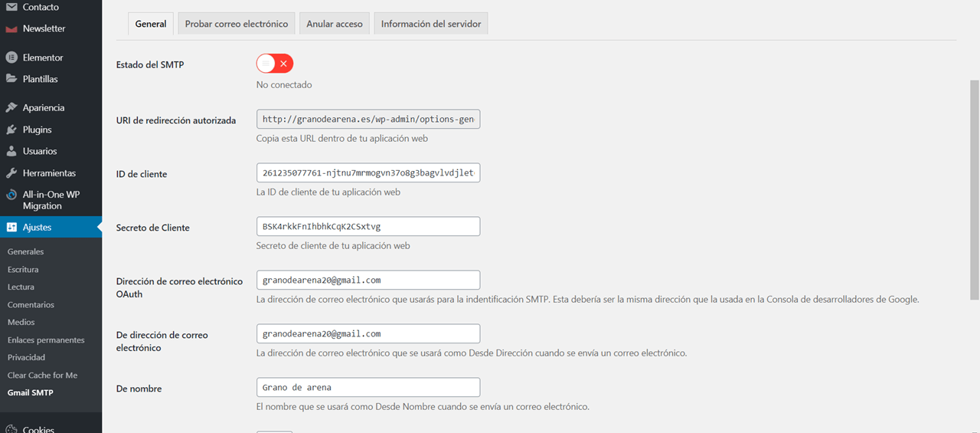Click the De dirección de correo electrónico field

click(368, 333)
